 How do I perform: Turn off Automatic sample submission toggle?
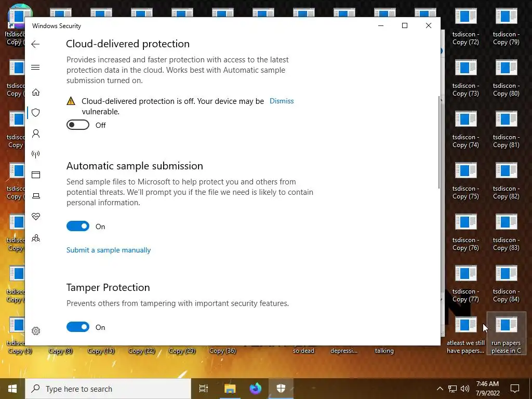(78, 227)
